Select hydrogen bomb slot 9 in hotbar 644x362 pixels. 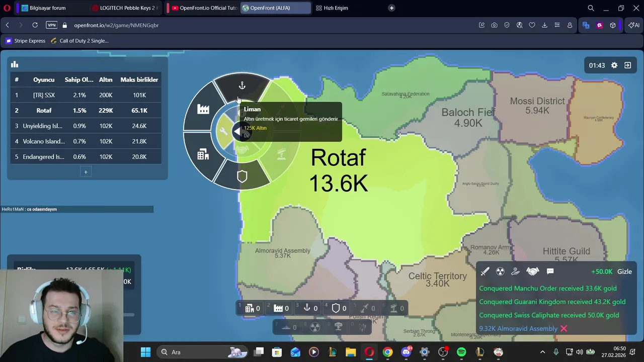(339, 327)
